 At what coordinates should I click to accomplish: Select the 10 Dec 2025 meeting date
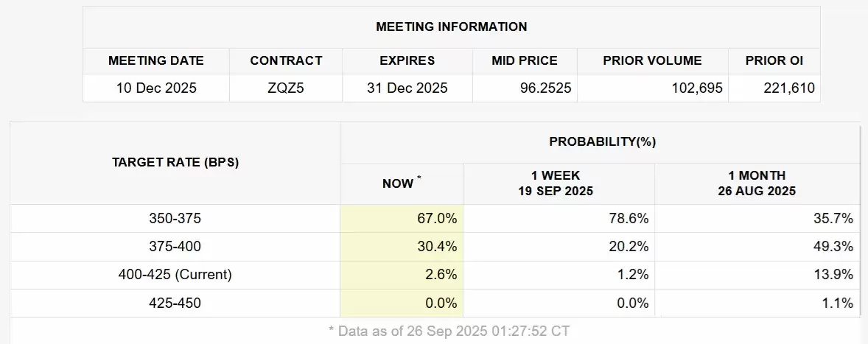[156, 88]
